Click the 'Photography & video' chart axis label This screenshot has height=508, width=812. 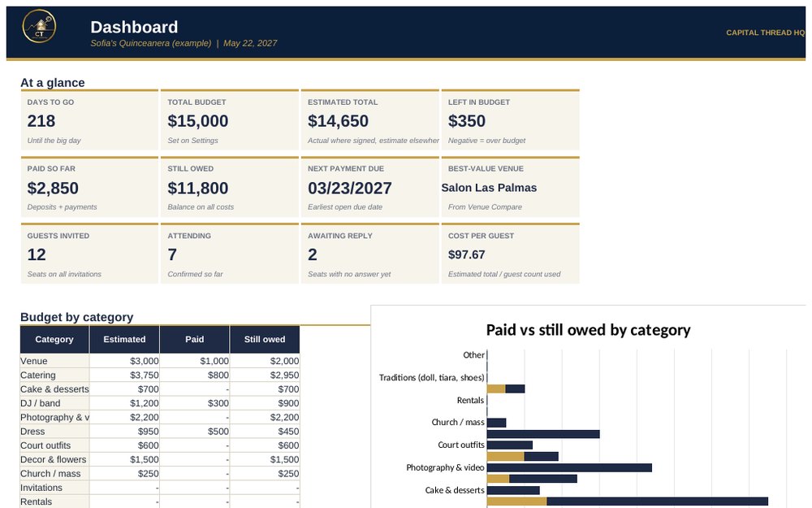click(x=445, y=467)
